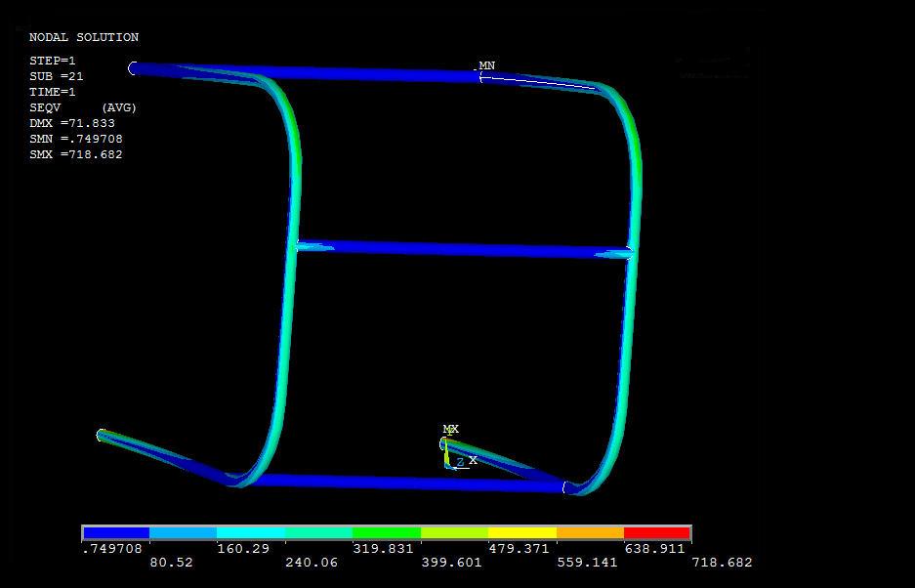Screen dimensions: 915x588
Task: Click the (AVG) label text
Action: (119, 108)
